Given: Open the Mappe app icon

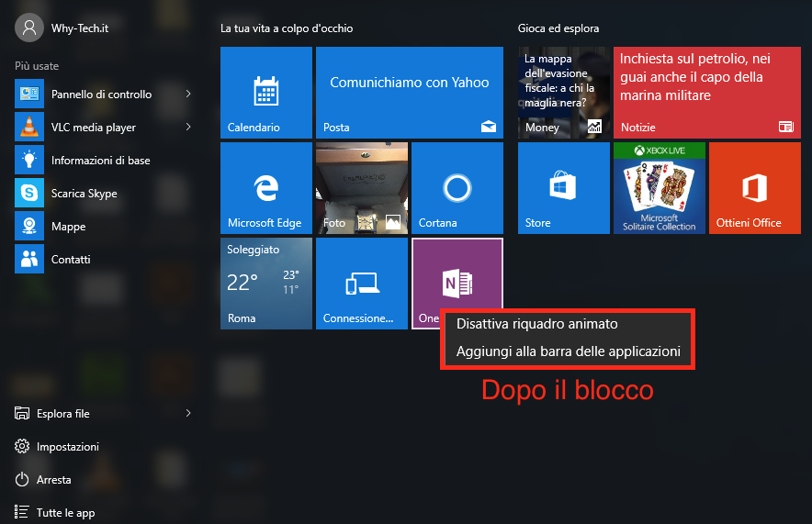Looking at the screenshot, I should [x=29, y=226].
